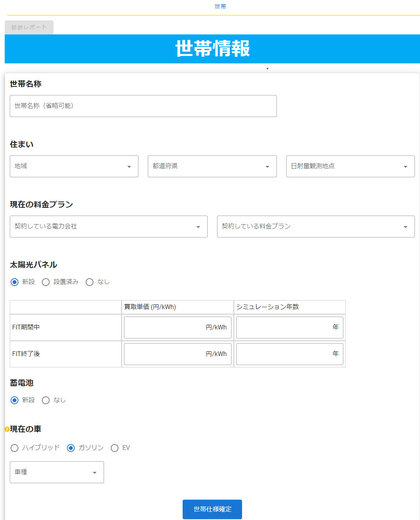The width and height of the screenshot is (420, 520).
Task: Open the 地域 dropdown
Action: 74,166
